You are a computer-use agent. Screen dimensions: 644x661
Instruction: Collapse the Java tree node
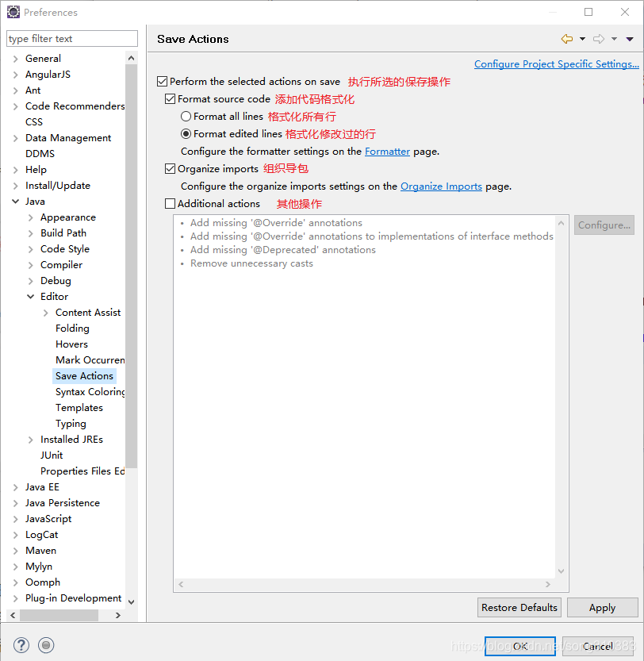tap(16, 202)
